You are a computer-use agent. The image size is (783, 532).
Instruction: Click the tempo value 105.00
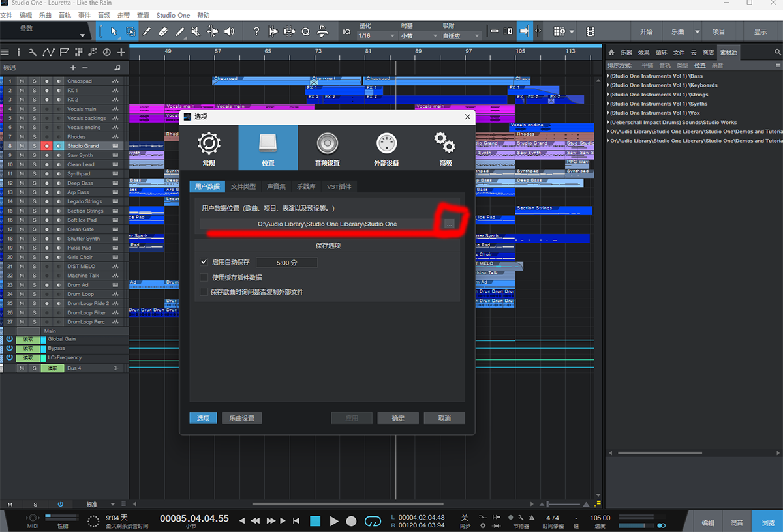tap(600, 518)
